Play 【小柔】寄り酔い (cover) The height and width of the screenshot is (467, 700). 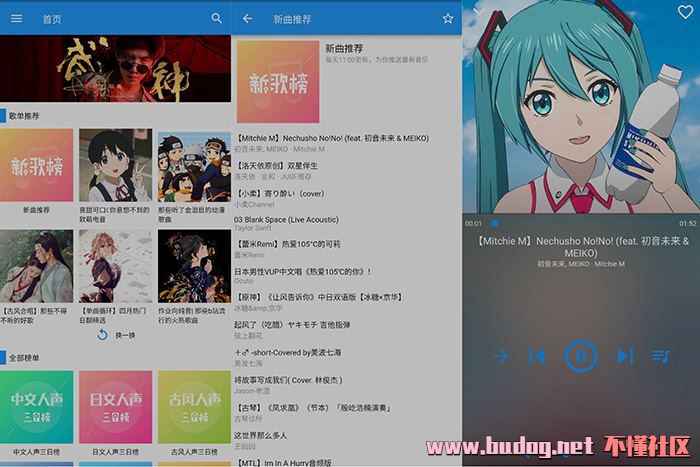346,199
